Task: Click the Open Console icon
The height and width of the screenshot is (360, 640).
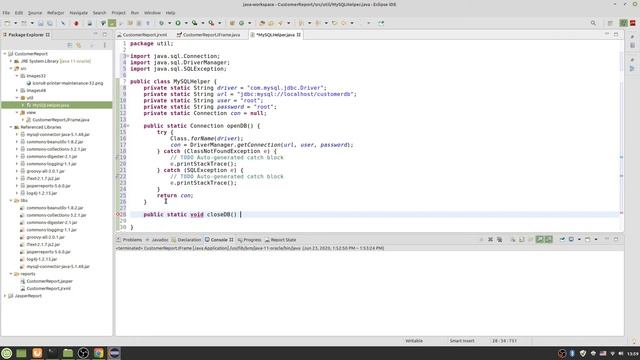Action: click(588, 240)
